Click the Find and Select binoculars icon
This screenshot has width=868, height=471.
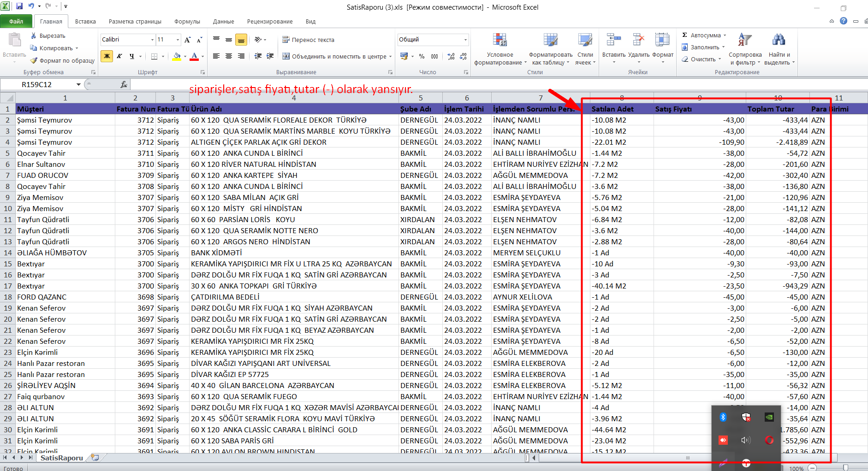coord(779,41)
